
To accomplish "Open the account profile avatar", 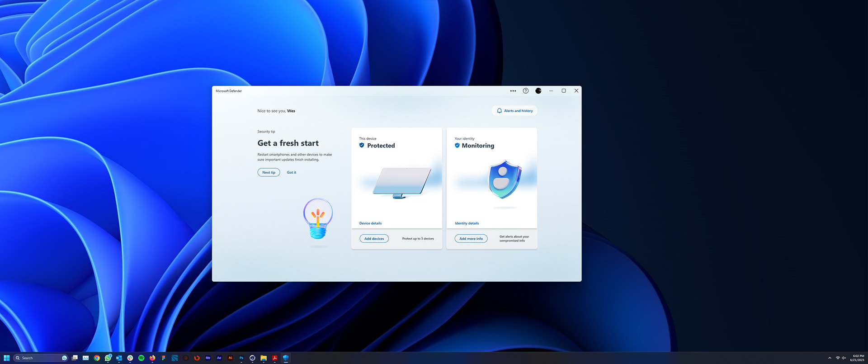I will pyautogui.click(x=538, y=91).
